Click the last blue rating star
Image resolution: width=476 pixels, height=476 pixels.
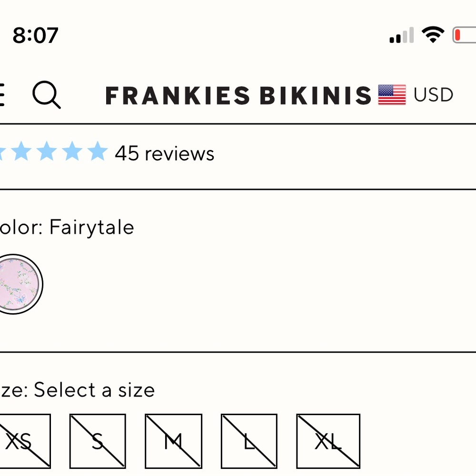click(98, 150)
